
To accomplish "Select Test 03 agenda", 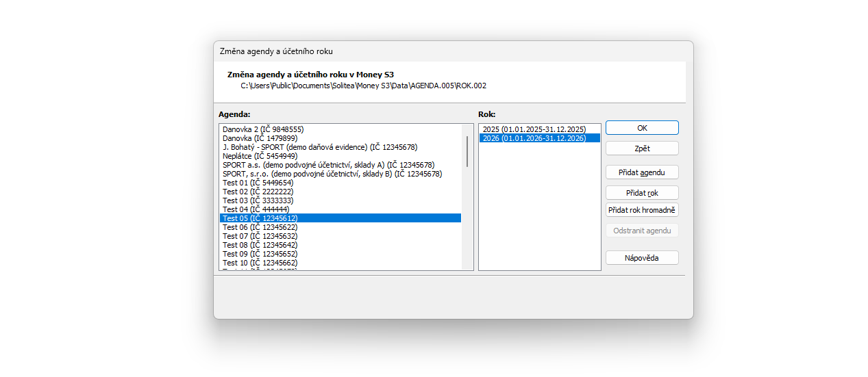I will (x=340, y=200).
